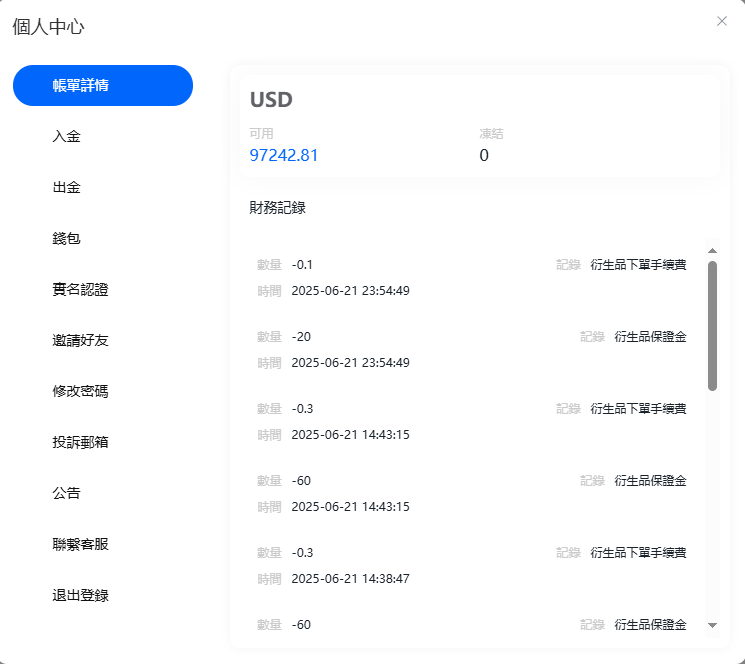Open the 修改密碼 page
Viewport: 745px width, 664px height.
click(x=81, y=391)
